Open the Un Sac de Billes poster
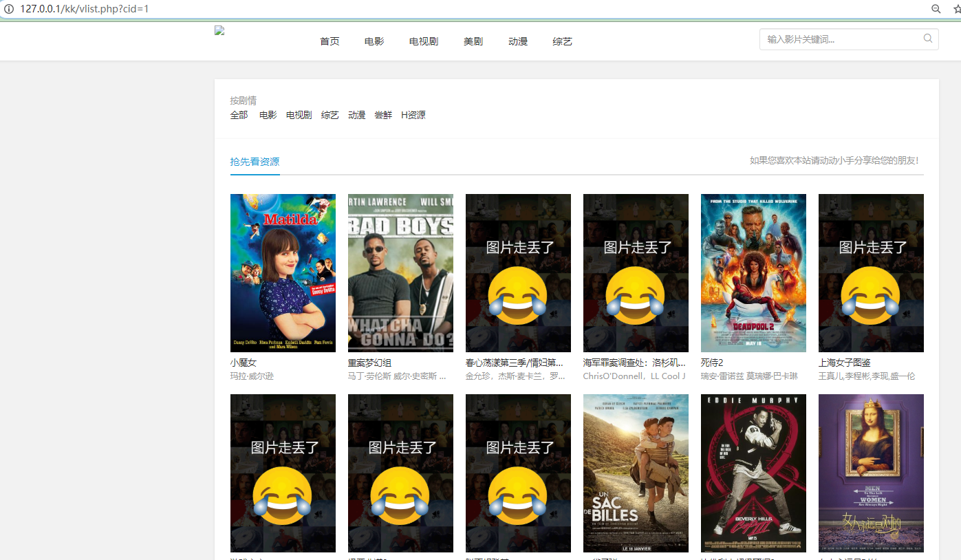961x560 pixels. tap(636, 473)
